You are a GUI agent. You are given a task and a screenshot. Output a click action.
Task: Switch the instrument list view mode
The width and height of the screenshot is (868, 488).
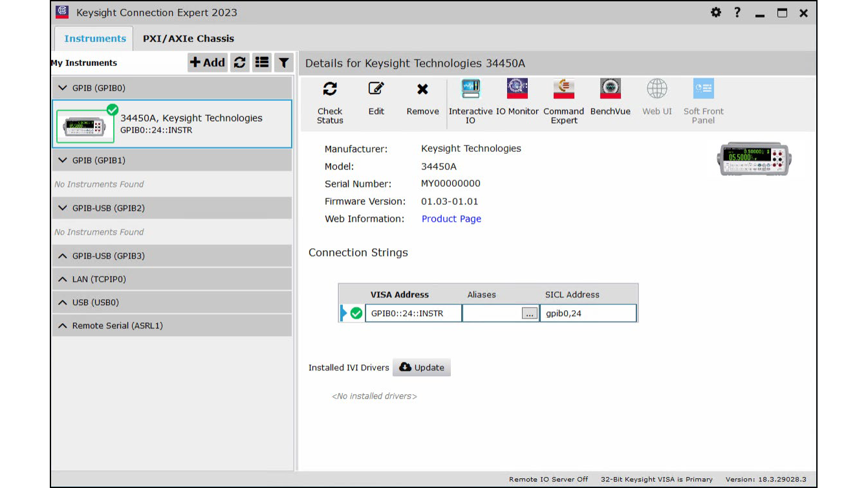[x=262, y=62]
